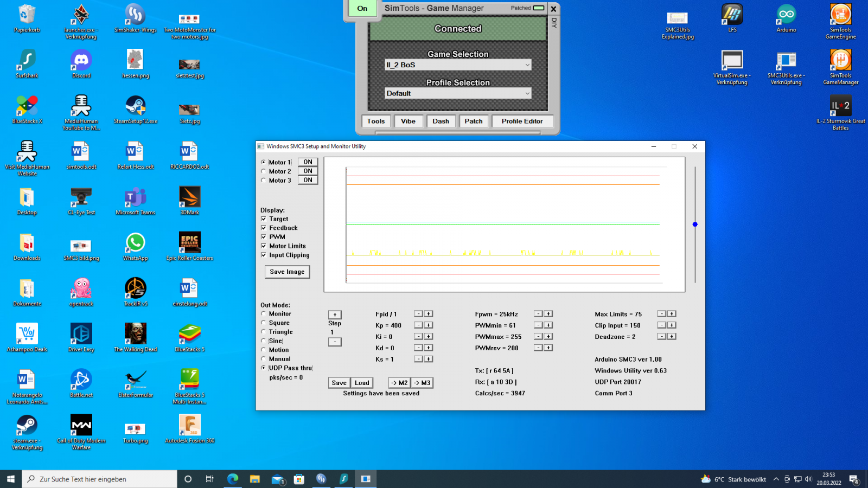868x488 pixels.
Task: Copy settings to Motor 3
Action: click(422, 383)
